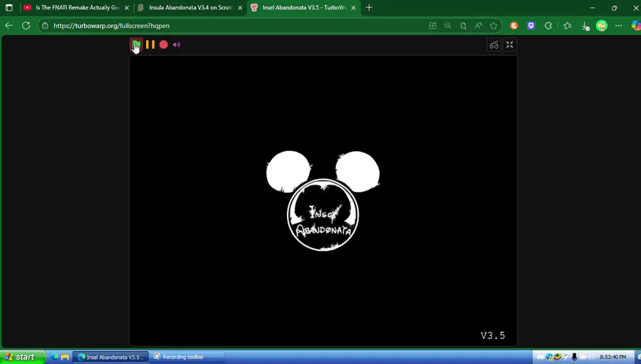Image resolution: width=641 pixels, height=364 pixels.
Task: Exit fullscreen with the shrink arrows icon
Action: pos(510,45)
